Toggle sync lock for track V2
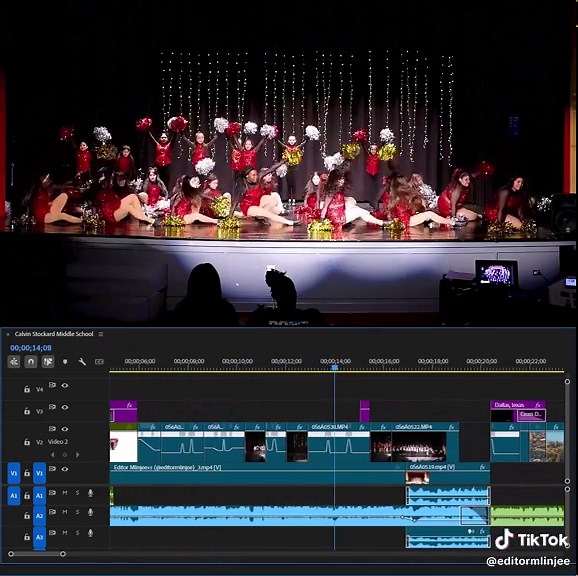This screenshot has width=578, height=576. click(52, 429)
